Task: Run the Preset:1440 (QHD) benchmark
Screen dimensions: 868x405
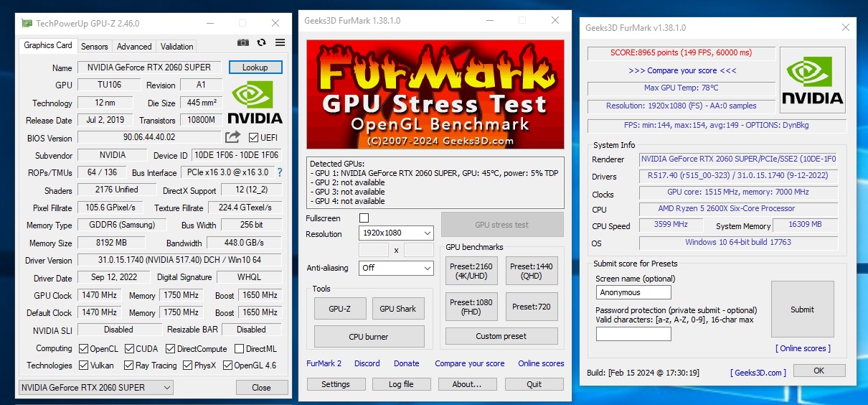Action: pyautogui.click(x=532, y=271)
